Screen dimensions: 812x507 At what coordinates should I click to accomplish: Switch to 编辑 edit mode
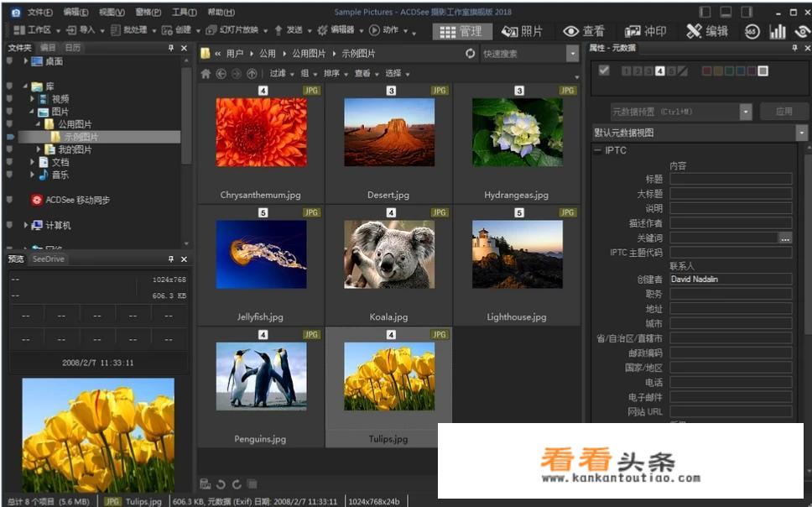click(707, 32)
